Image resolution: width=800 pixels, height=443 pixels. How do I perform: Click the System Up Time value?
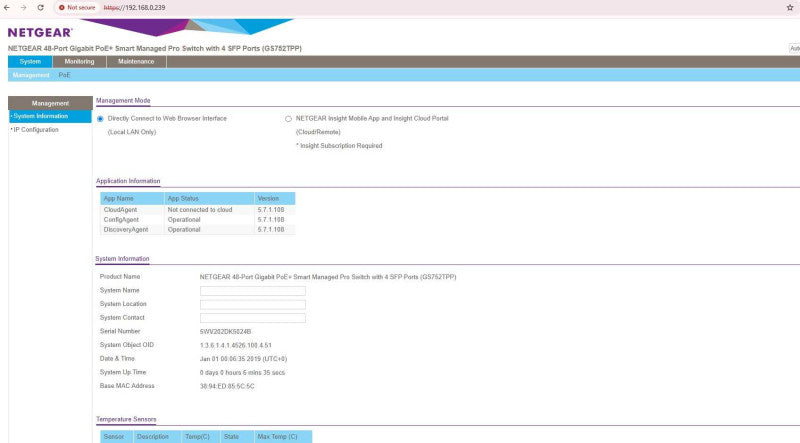click(242, 373)
